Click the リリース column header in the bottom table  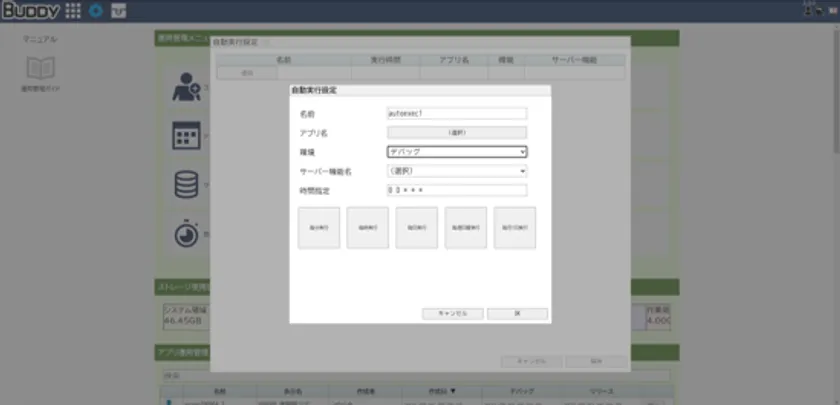(599, 392)
